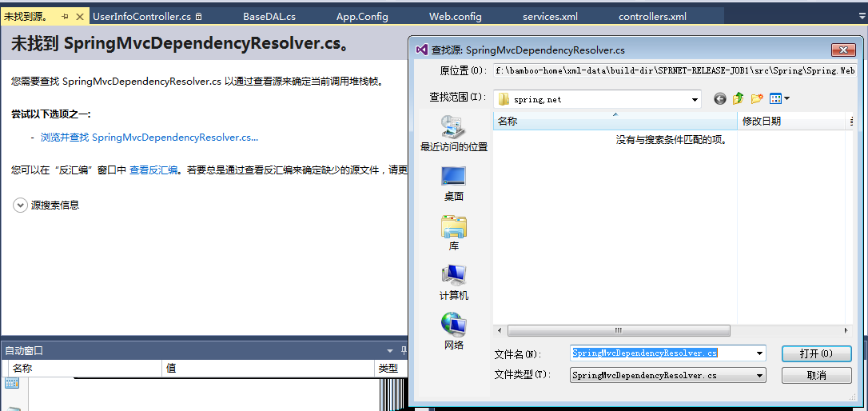The image size is (868, 411).
Task: Click the back arrow icon in file dialog
Action: (x=719, y=99)
